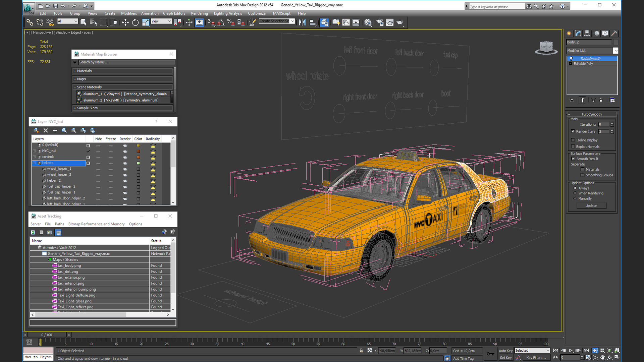The image size is (644, 362).
Task: Expand the NYC_taxi layer
Action: [34, 151]
